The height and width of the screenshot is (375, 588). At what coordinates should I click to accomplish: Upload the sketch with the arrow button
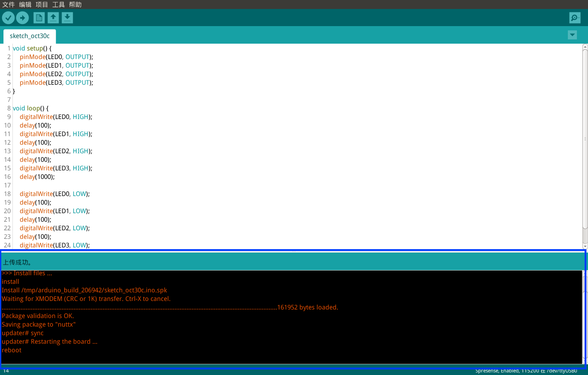click(23, 18)
